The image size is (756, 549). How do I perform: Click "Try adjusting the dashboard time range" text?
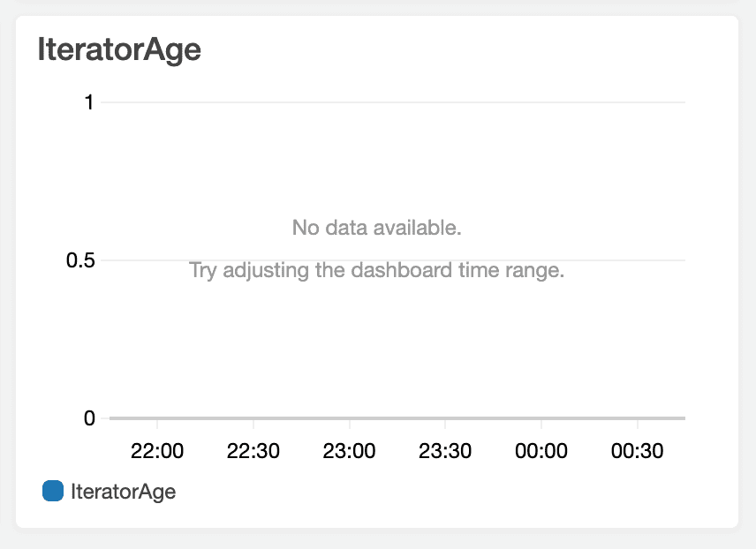pyautogui.click(x=377, y=270)
